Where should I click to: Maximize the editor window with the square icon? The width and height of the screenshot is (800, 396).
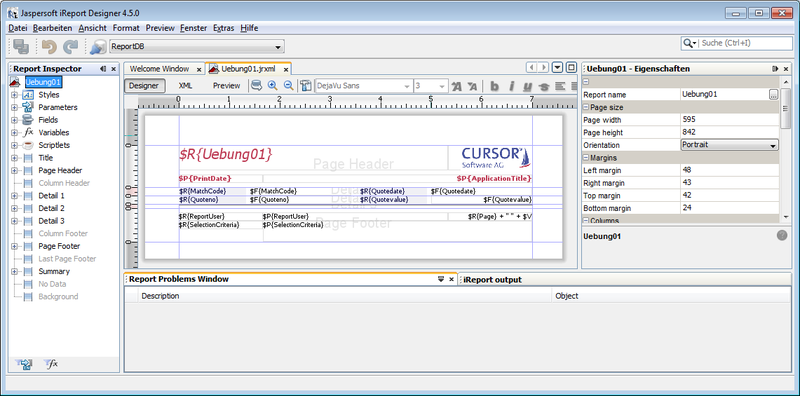(x=571, y=67)
